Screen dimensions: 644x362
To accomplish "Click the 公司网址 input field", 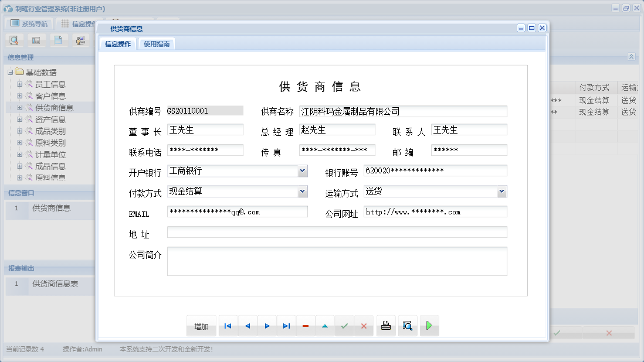I will pos(435,211).
